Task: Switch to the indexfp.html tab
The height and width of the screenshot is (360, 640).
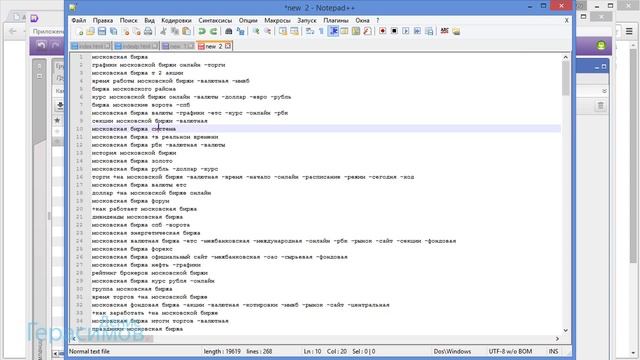Action: (136, 46)
